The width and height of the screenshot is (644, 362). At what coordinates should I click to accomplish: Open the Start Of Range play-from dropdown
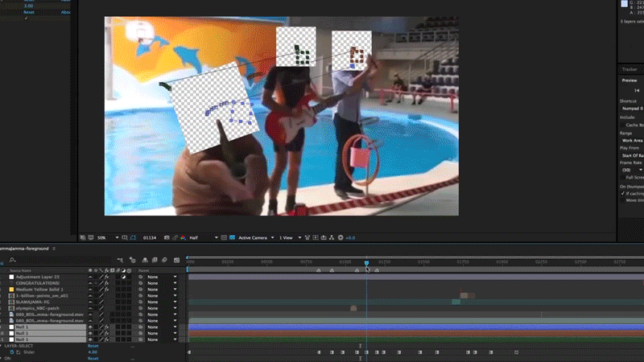632,155
